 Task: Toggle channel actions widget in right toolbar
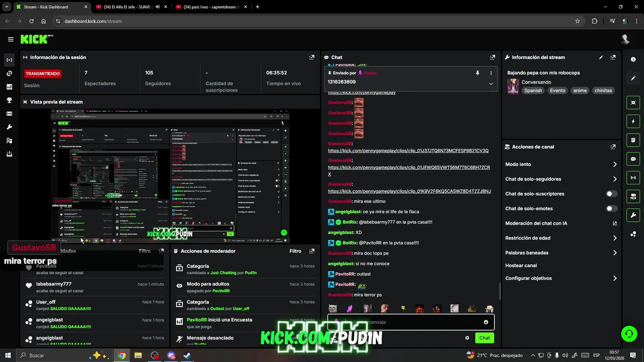click(x=633, y=196)
